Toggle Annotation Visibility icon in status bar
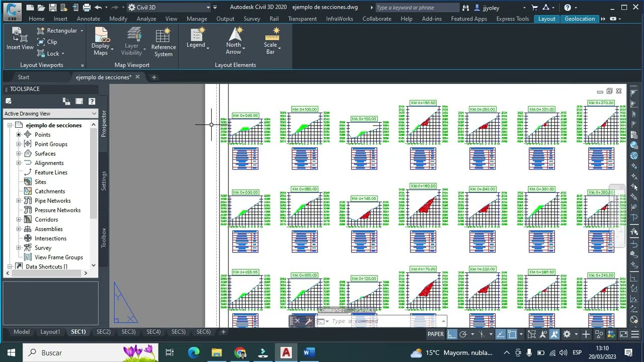Viewport: 644px width, 362px height. [x=543, y=334]
